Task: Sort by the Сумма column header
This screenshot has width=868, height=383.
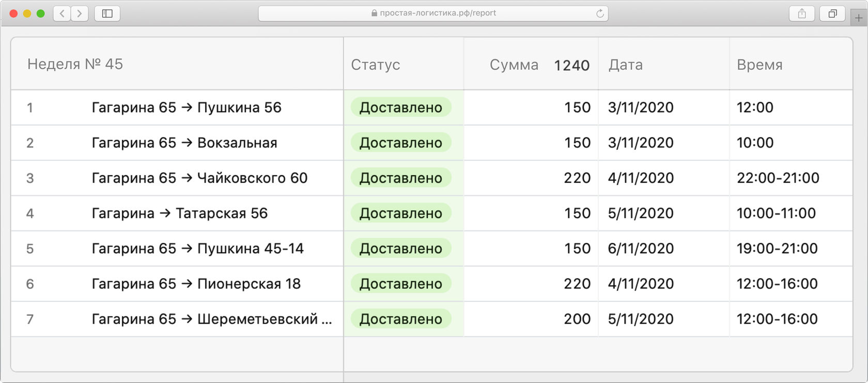Action: pos(514,65)
